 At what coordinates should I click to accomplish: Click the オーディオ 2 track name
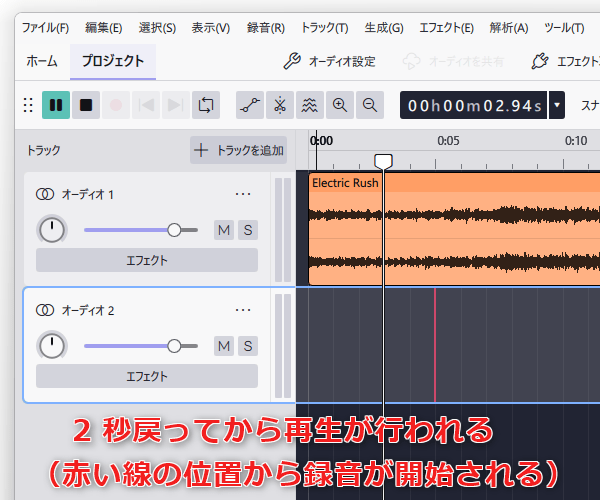[88, 310]
